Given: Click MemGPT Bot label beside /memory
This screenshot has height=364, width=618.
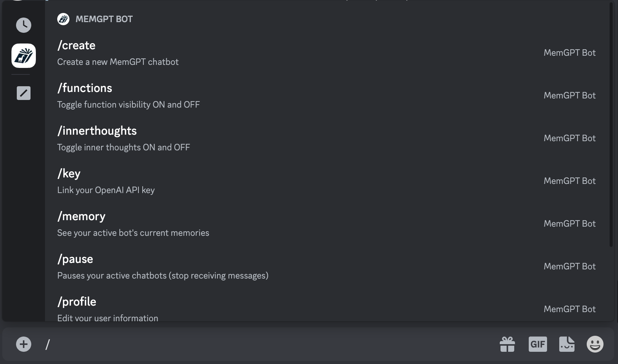Looking at the screenshot, I should [570, 224].
